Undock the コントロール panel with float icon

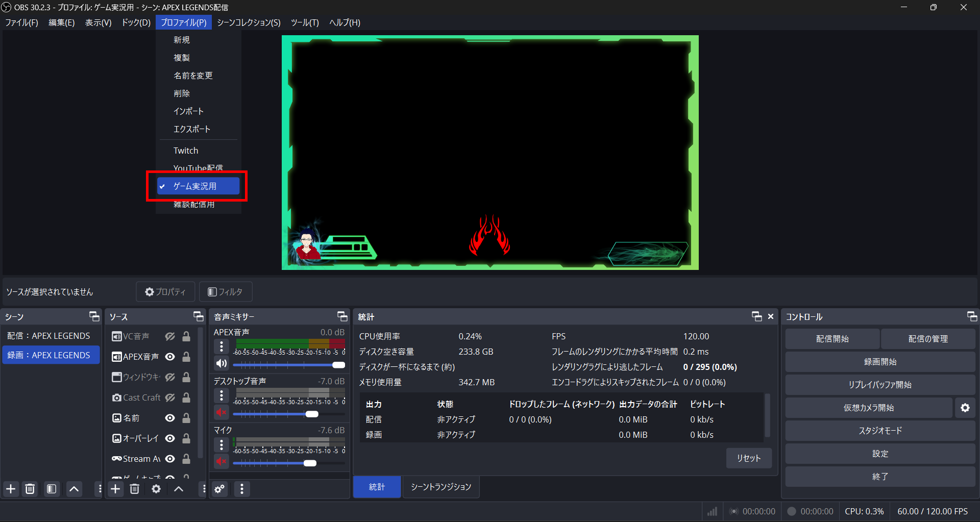click(972, 316)
